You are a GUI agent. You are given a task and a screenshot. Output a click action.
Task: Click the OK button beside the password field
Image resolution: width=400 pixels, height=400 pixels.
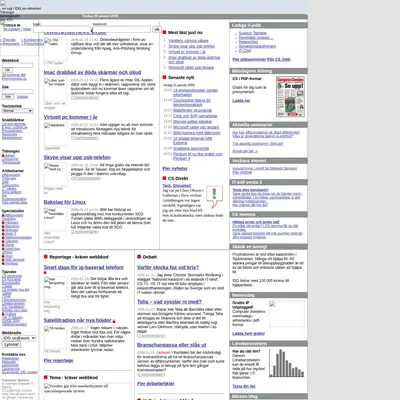click(x=157, y=30)
